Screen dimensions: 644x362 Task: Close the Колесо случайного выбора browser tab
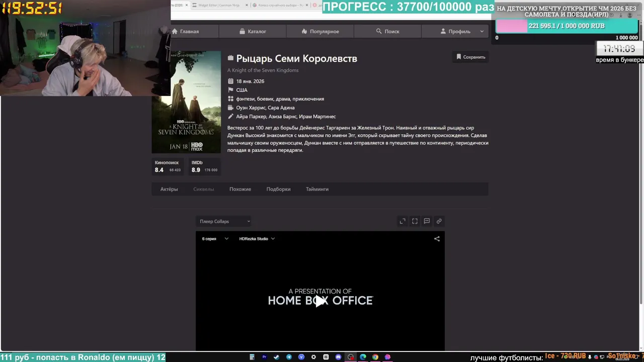click(306, 5)
